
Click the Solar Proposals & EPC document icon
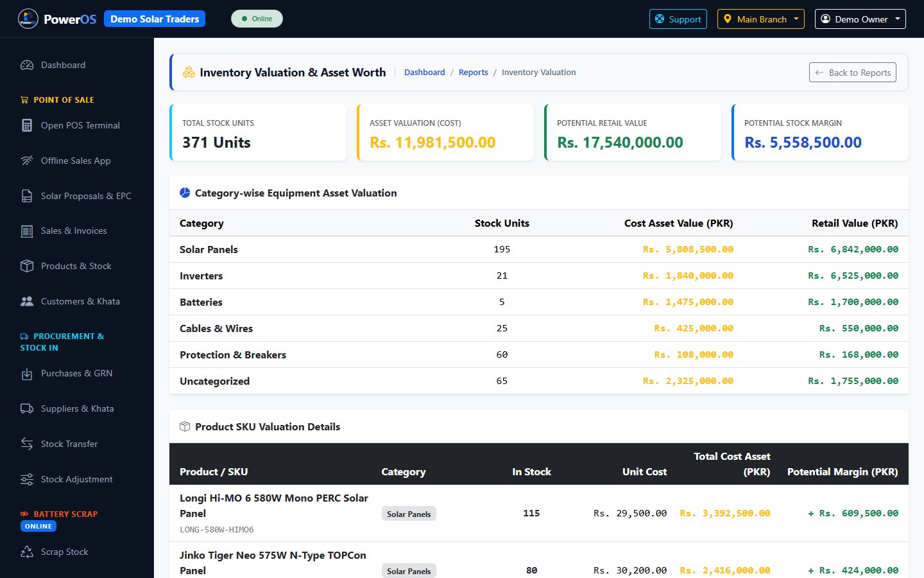click(x=27, y=196)
